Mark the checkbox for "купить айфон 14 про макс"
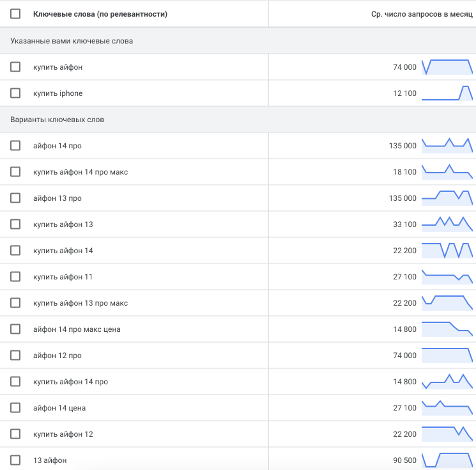Screen dimensions: 476x470 click(15, 172)
